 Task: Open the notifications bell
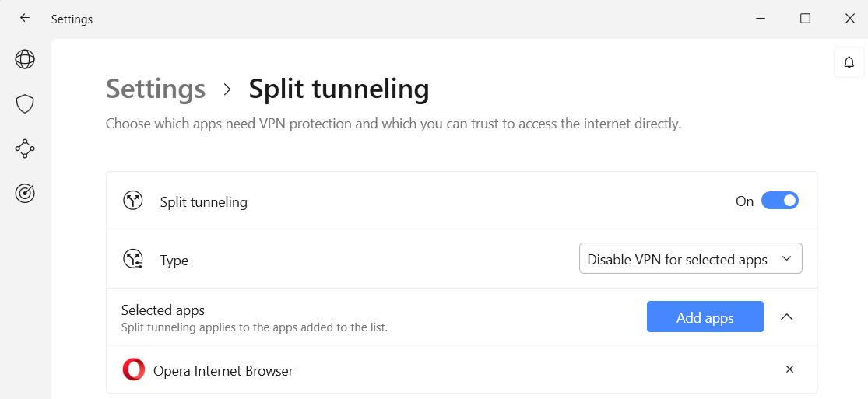tap(849, 62)
